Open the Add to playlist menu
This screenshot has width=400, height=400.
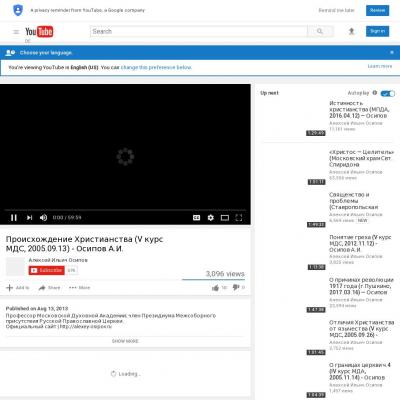(18, 288)
